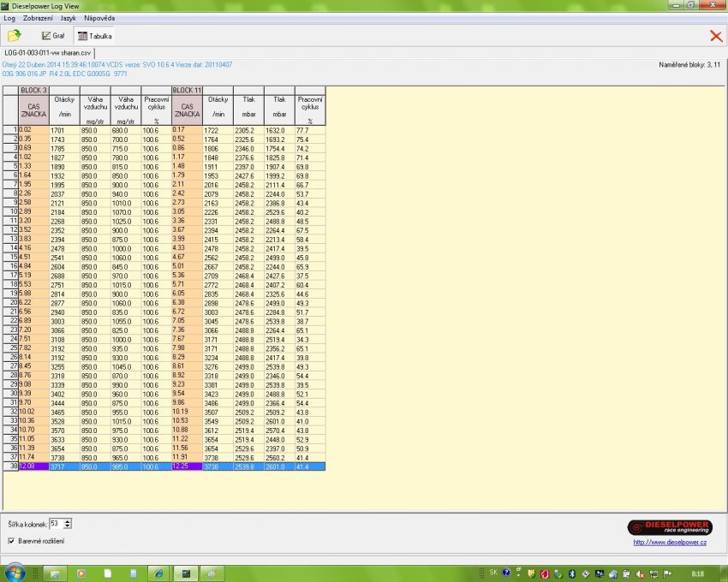The width and height of the screenshot is (728, 582).
Task: Open Internet Explorer from the taskbar
Action: click(158, 573)
